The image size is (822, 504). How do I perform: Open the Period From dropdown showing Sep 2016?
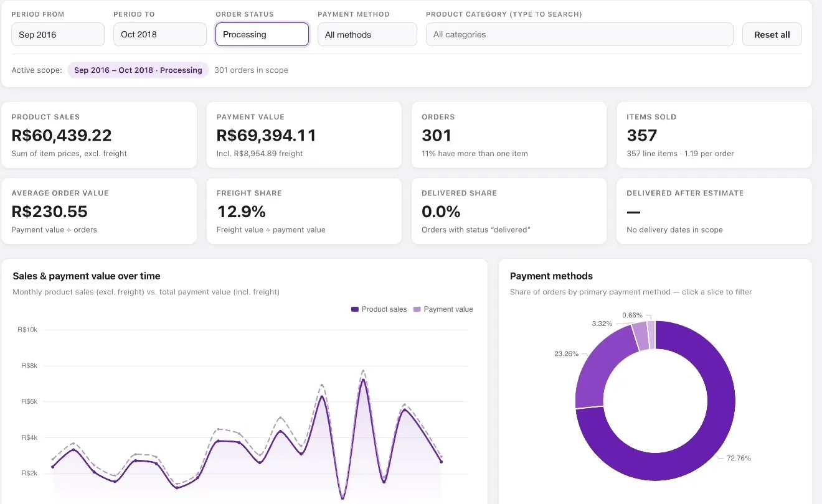pyautogui.click(x=58, y=34)
